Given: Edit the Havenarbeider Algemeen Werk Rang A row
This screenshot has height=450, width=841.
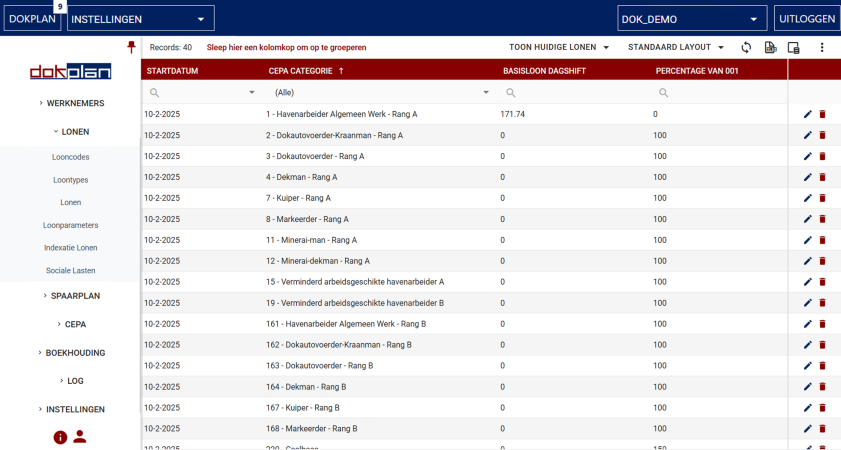Looking at the screenshot, I should click(x=807, y=114).
